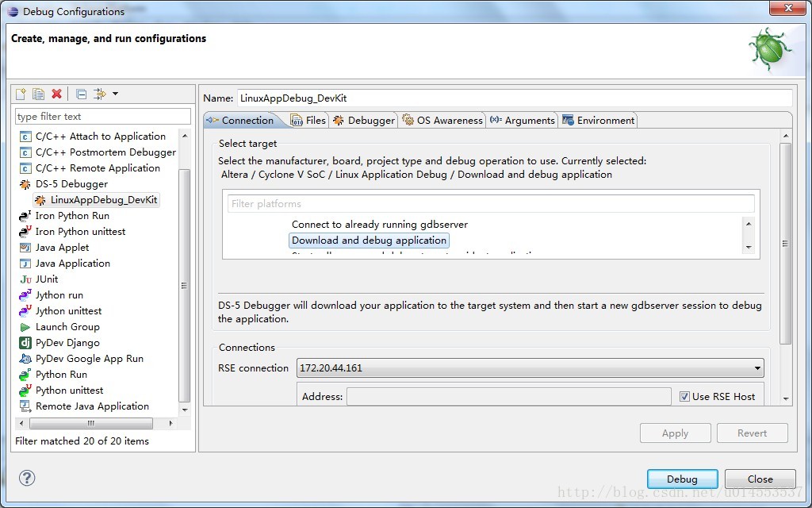Click the Connection panel vertical scrollbar thumb
The width and height of the screenshot is (812, 508).
coord(786,244)
